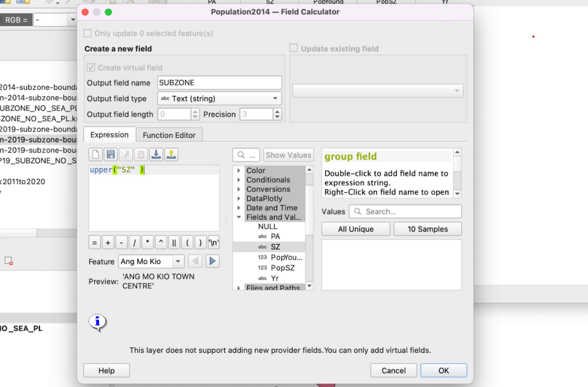Viewport: 588px width, 387px height.
Task: Click the Output field name input
Action: click(219, 83)
